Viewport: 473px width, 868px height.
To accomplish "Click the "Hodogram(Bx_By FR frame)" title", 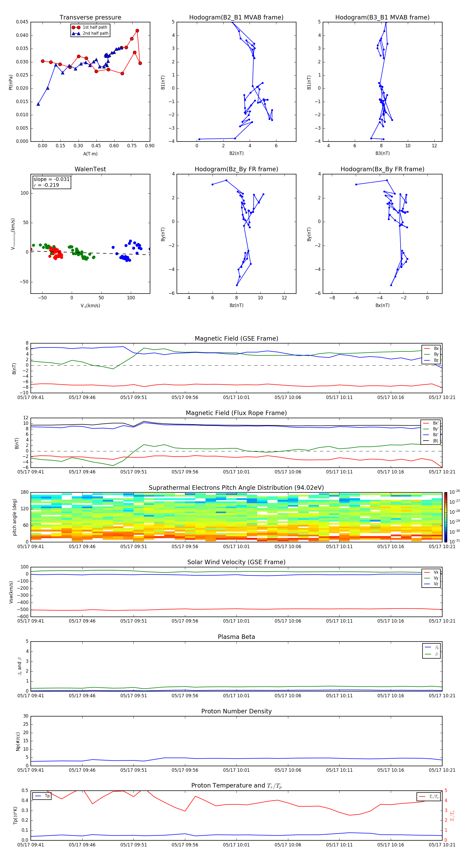I will click(382, 169).
